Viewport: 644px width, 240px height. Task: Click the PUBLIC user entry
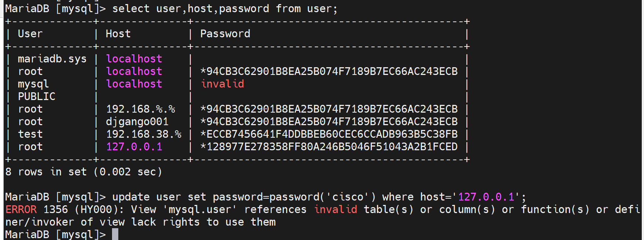point(37,97)
